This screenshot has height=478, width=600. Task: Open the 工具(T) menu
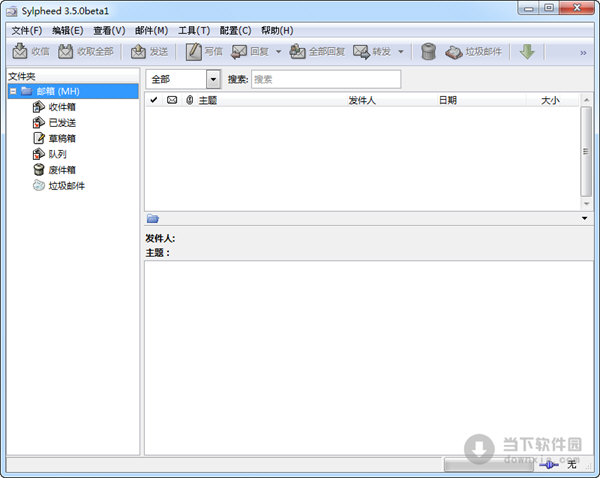point(194,30)
